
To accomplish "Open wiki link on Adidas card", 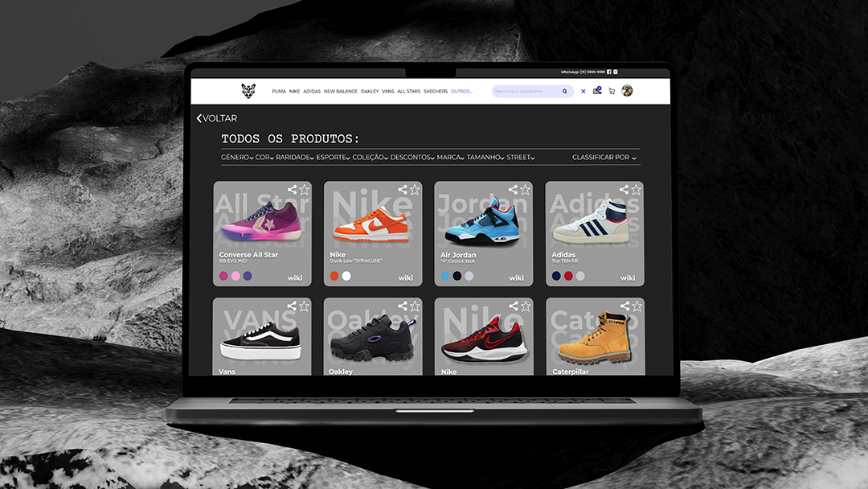I will 628,278.
